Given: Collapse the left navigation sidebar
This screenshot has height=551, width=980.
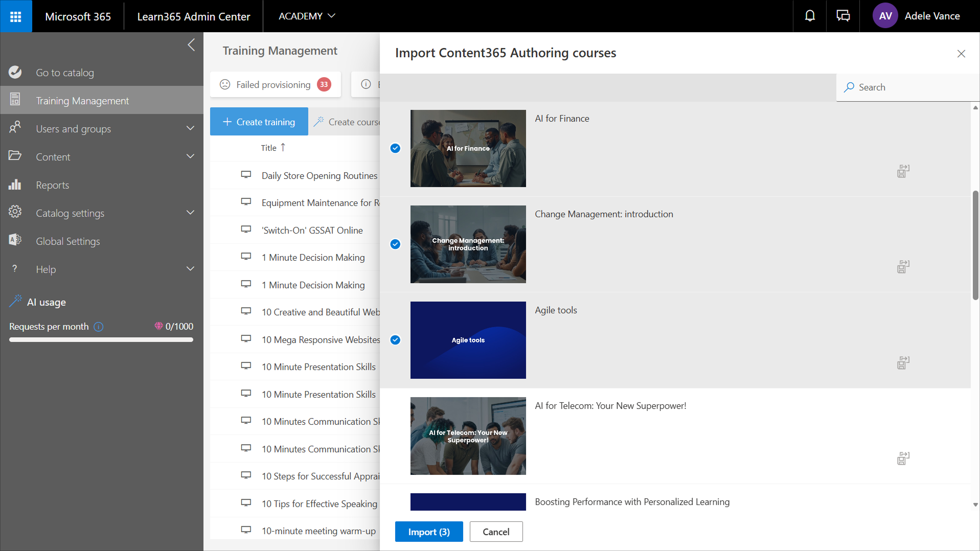Looking at the screenshot, I should [191, 45].
